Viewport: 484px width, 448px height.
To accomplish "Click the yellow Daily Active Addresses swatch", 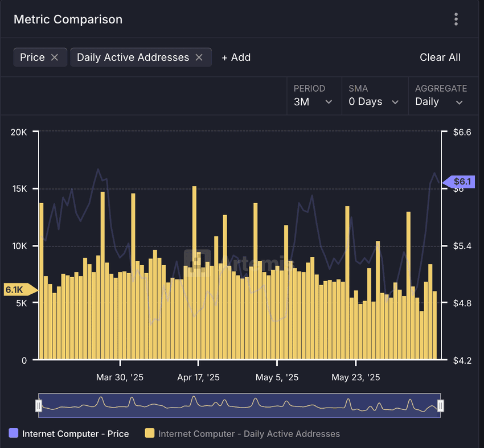I will click(x=150, y=434).
